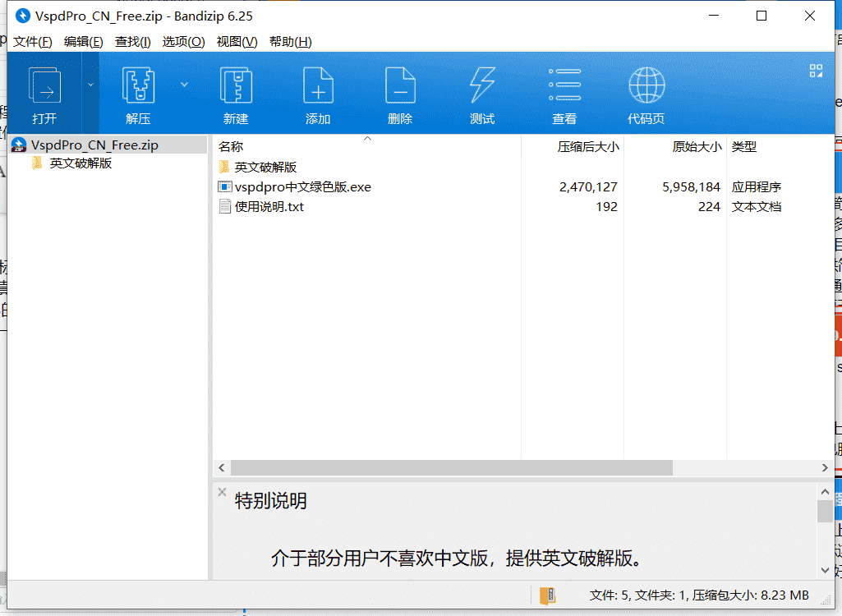Click the comment panel's vertical scrollbar thumb

(x=825, y=511)
